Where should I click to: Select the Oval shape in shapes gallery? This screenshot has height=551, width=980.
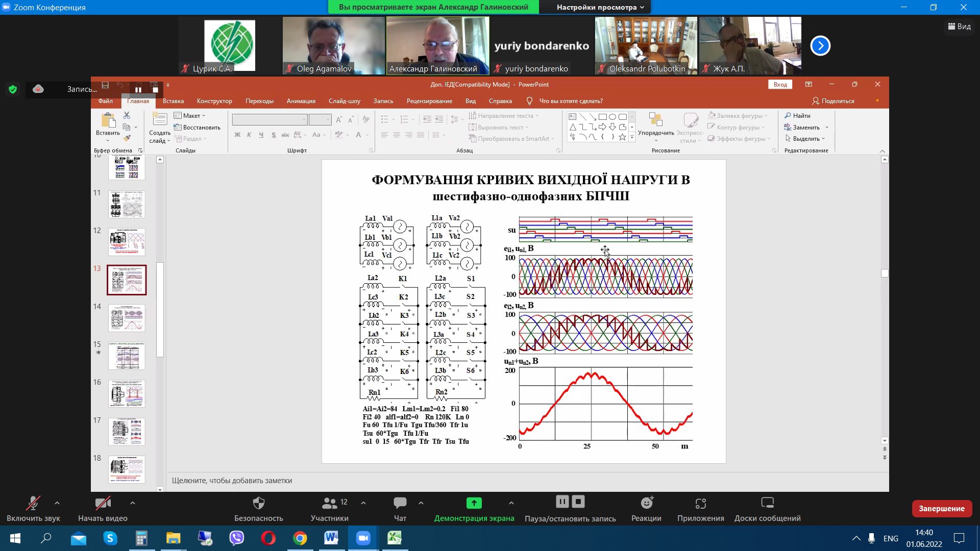[x=612, y=116]
